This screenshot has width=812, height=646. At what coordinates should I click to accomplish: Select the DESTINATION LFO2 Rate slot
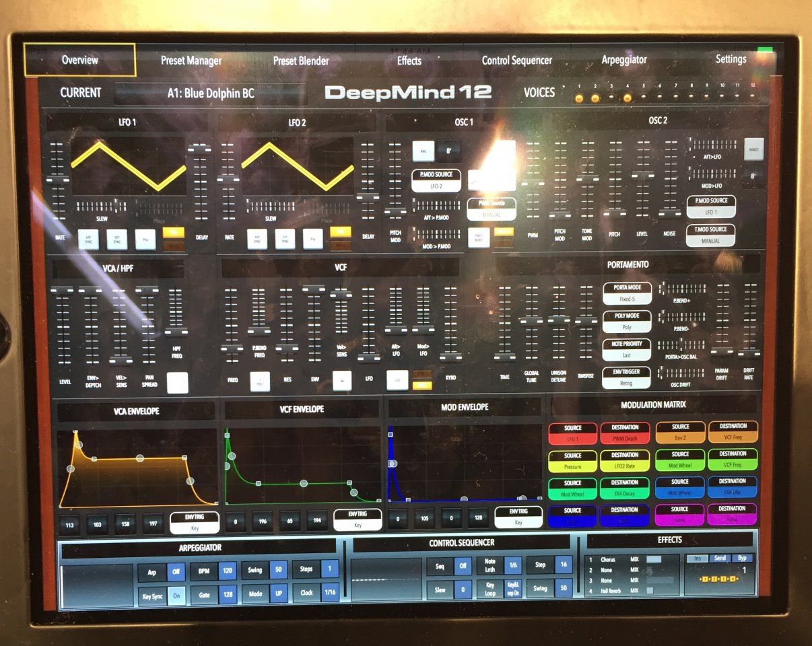click(x=625, y=462)
